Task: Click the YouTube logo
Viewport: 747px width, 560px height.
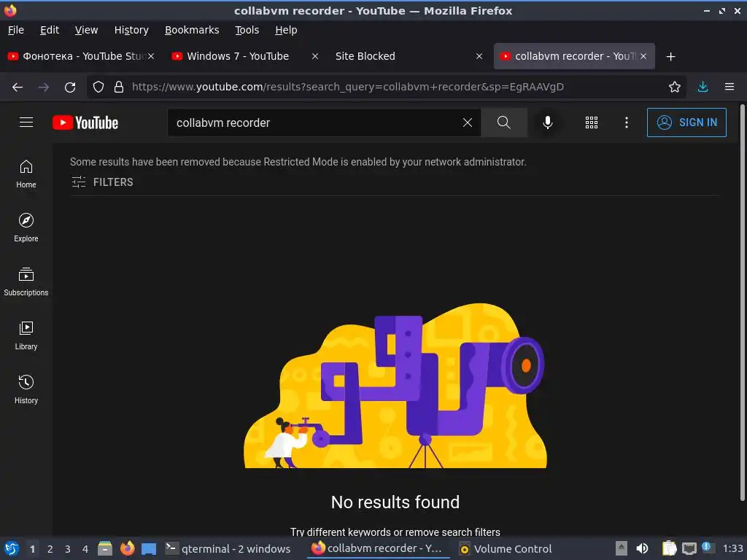Action: tap(85, 122)
